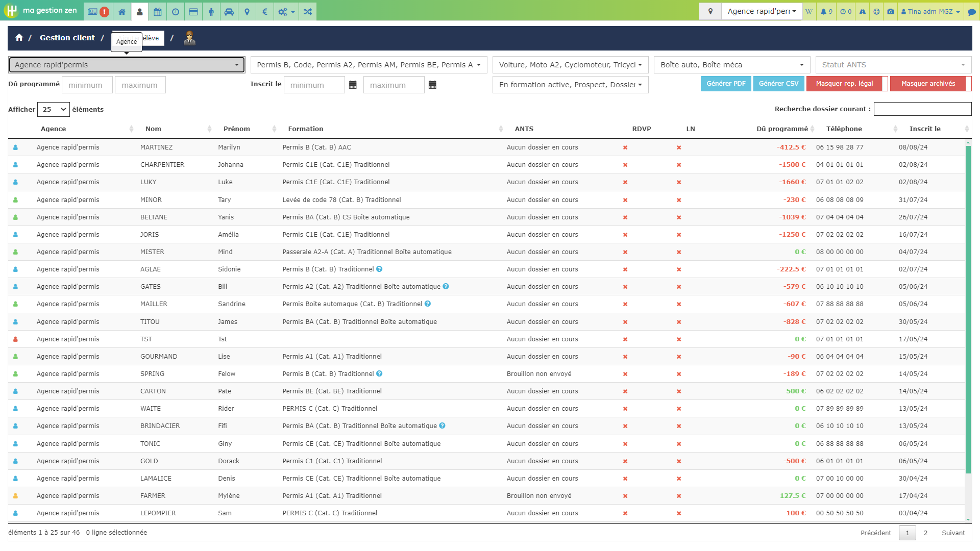The image size is (980, 551).
Task: Click the breadcrumb home icon
Action: click(x=19, y=37)
